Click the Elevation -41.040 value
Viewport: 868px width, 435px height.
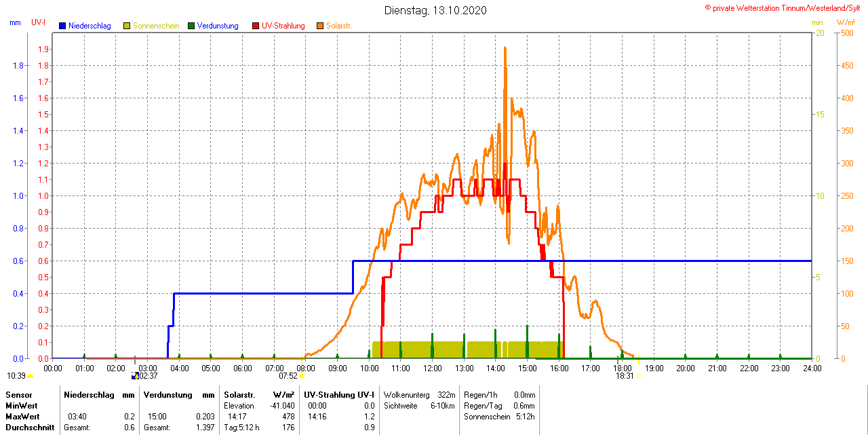pyautogui.click(x=281, y=405)
